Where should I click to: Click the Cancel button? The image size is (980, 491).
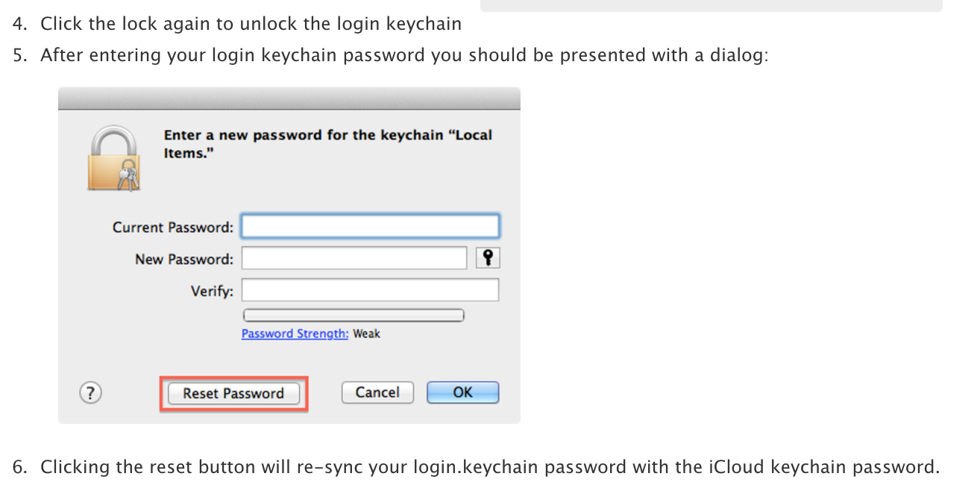pyautogui.click(x=377, y=392)
